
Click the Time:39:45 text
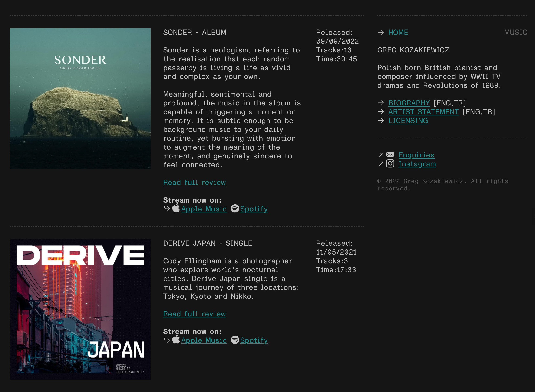click(x=337, y=59)
